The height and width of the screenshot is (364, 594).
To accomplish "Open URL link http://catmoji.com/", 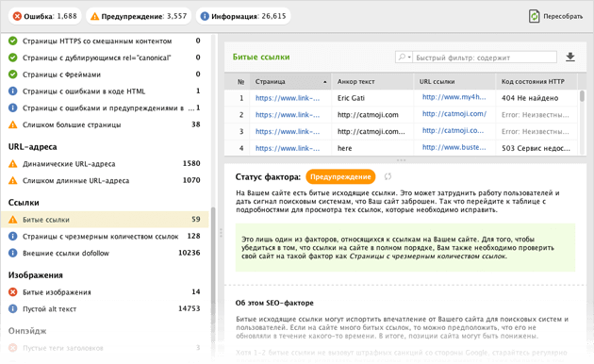I will tap(454, 113).
